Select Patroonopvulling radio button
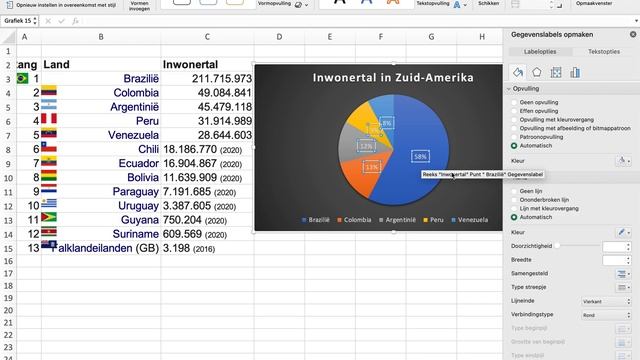 (x=514, y=137)
